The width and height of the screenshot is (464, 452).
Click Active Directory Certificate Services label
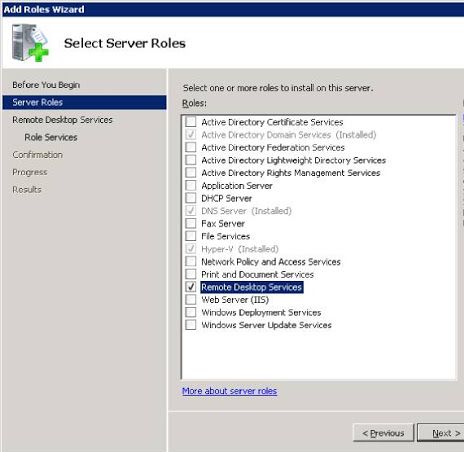(272, 122)
